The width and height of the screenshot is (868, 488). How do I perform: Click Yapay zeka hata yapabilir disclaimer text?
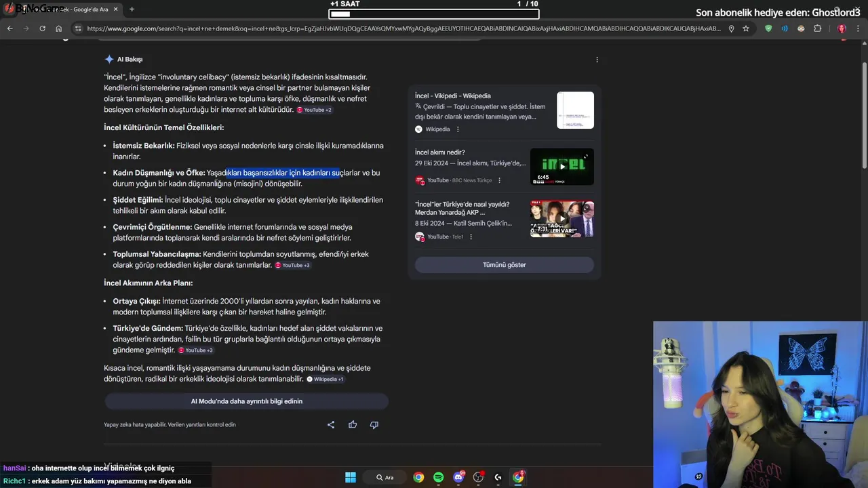[x=170, y=425]
